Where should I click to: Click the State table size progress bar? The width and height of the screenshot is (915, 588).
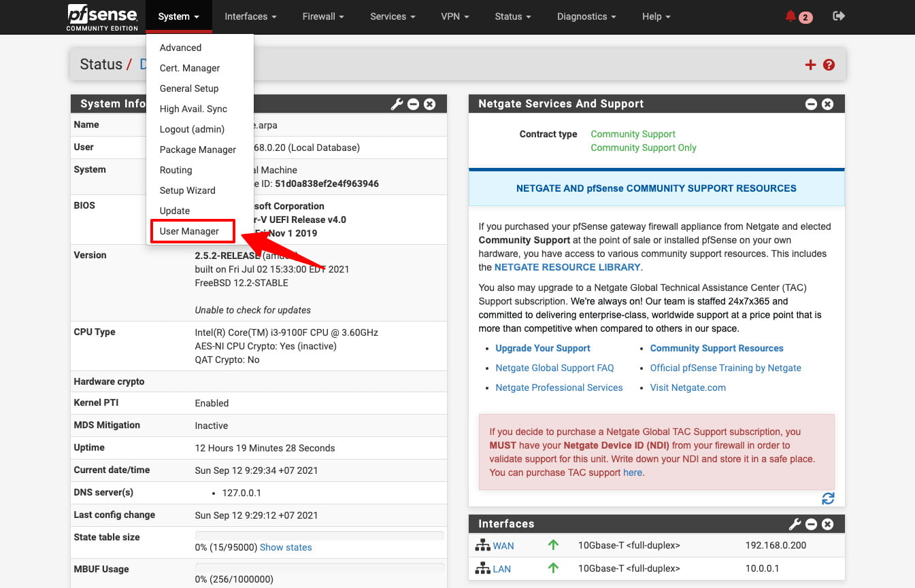pos(320,536)
